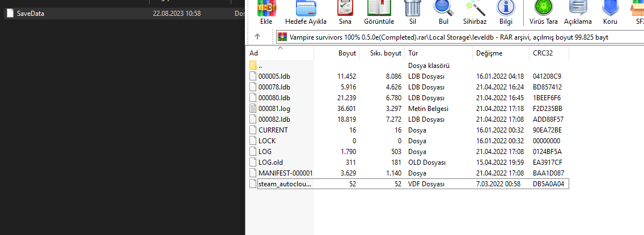The height and width of the screenshot is (235, 644).
Task: Sort by Sıkı. boyut packed size column
Action: coord(382,53)
